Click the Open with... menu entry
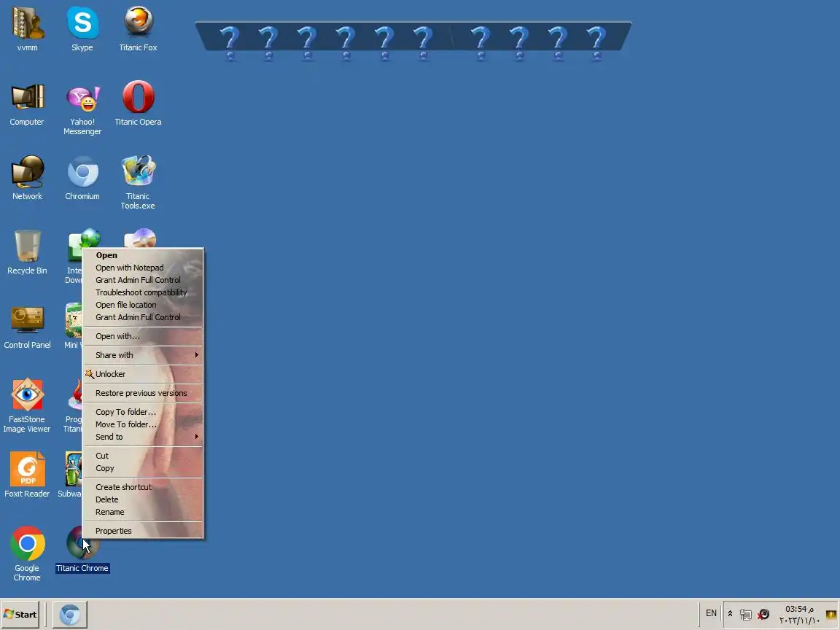840x630 pixels. [x=144, y=336]
